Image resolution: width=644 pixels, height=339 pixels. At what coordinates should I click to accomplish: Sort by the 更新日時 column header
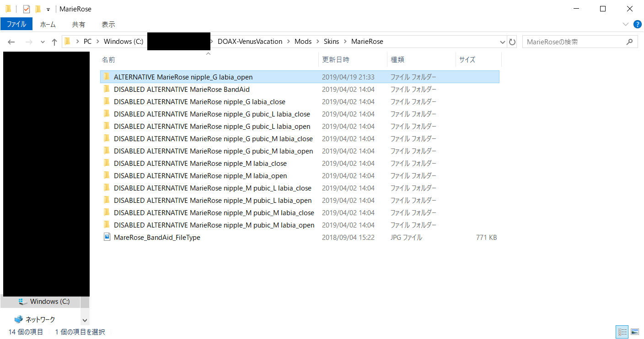[353, 60]
